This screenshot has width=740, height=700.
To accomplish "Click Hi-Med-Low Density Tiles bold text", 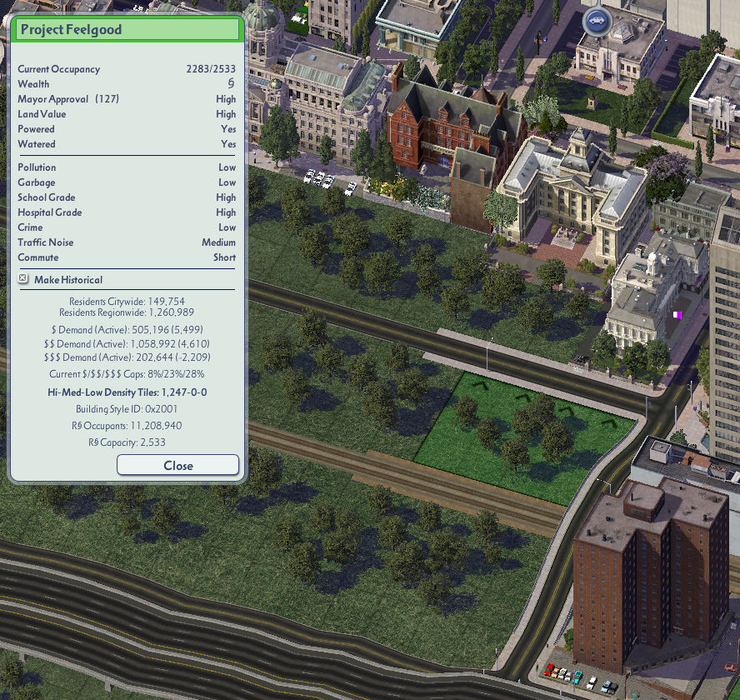I will point(127,392).
